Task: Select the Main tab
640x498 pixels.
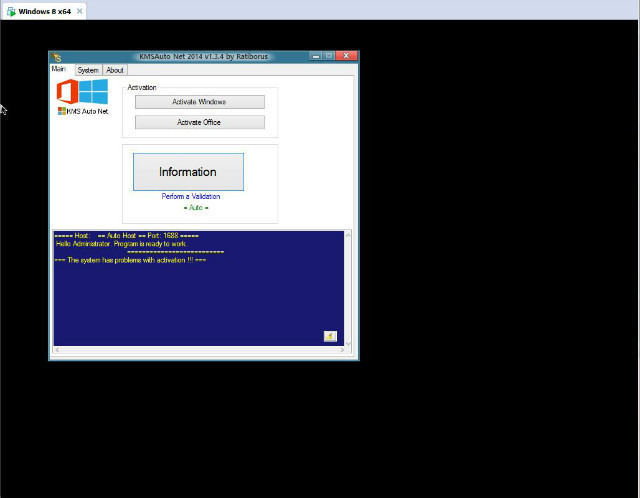Action: coord(59,69)
